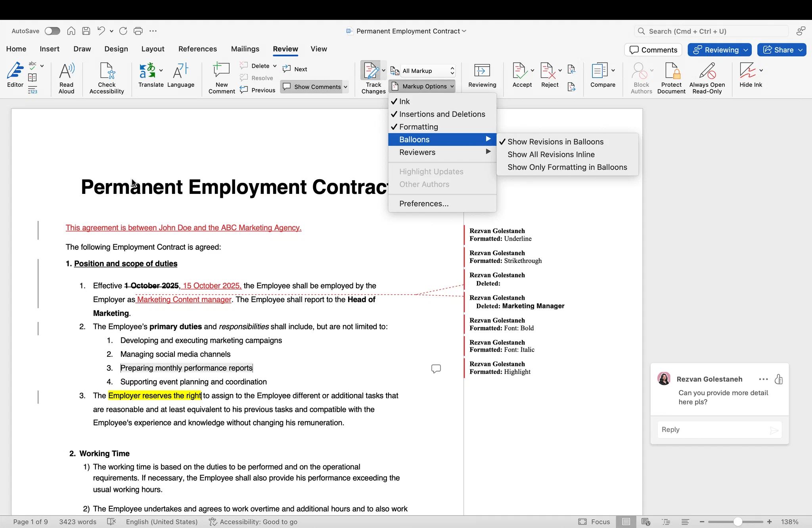Click Accessibility: Good to go
812x528 pixels.
coord(253,522)
